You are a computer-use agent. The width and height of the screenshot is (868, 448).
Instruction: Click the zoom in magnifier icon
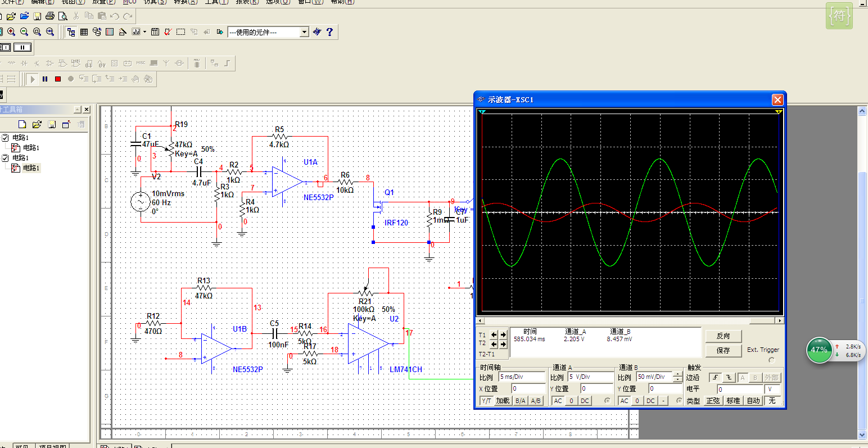[x=11, y=32]
